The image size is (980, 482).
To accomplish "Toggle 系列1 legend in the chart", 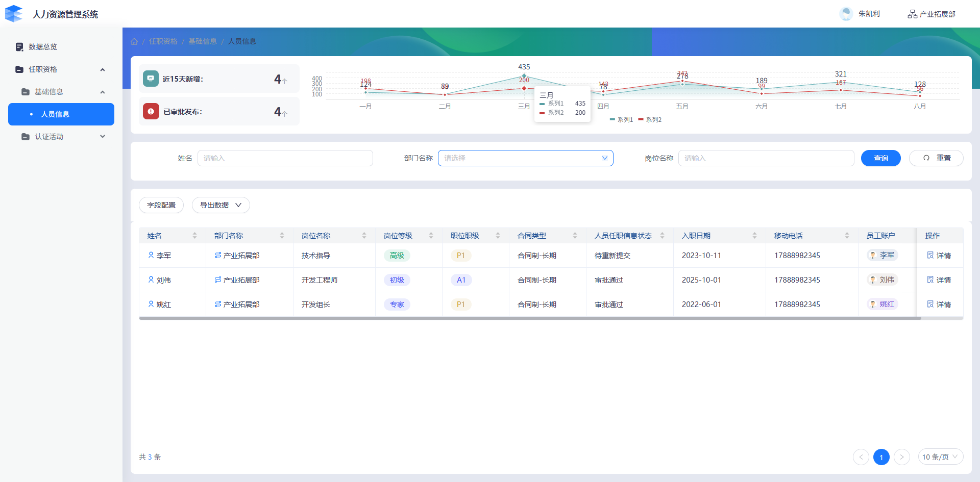I will (621, 120).
